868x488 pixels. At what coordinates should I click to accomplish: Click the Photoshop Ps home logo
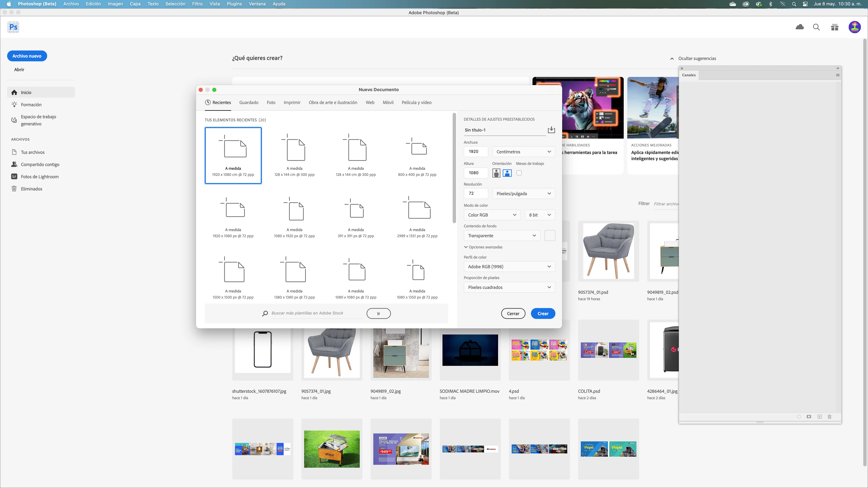tap(14, 27)
